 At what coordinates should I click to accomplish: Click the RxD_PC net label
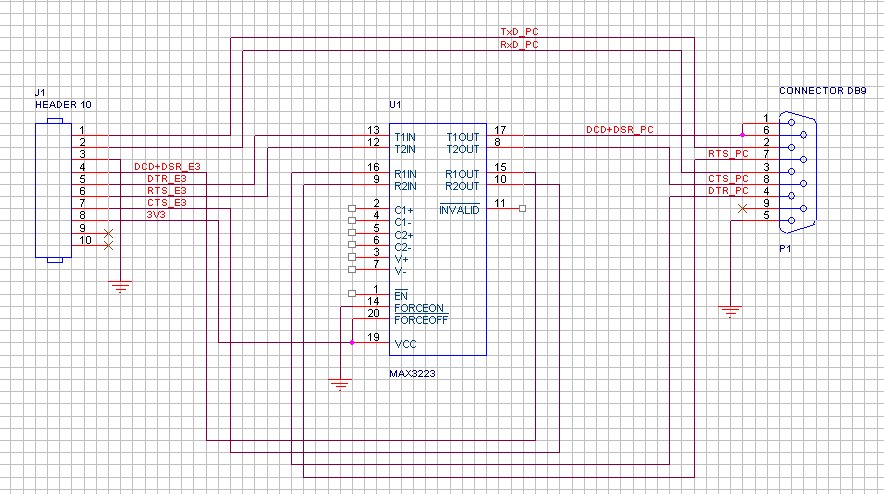519,45
